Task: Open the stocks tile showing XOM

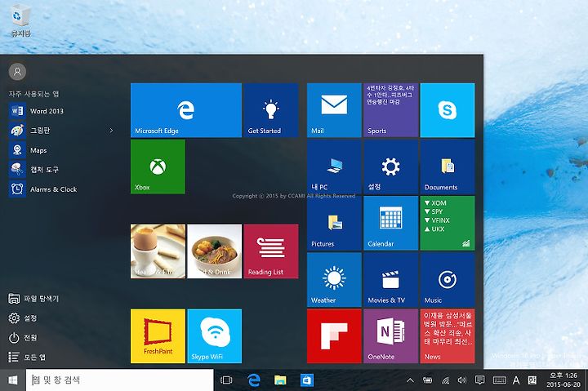Action: tap(448, 223)
